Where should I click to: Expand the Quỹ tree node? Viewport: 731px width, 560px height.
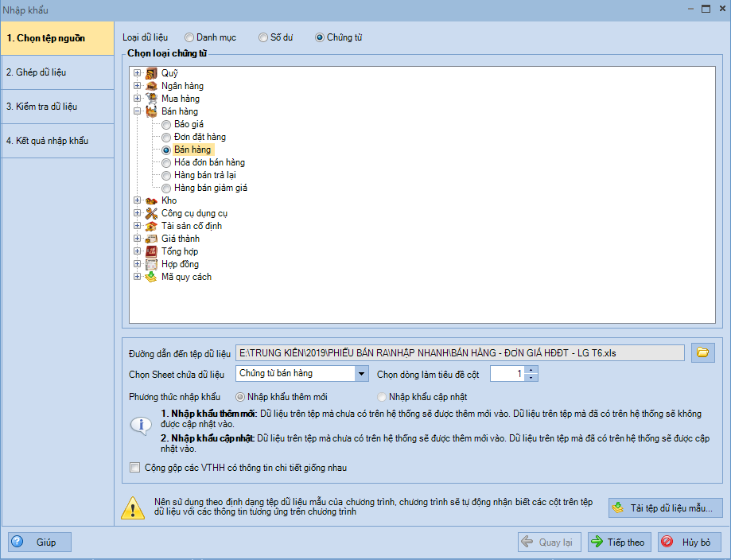pos(137,72)
